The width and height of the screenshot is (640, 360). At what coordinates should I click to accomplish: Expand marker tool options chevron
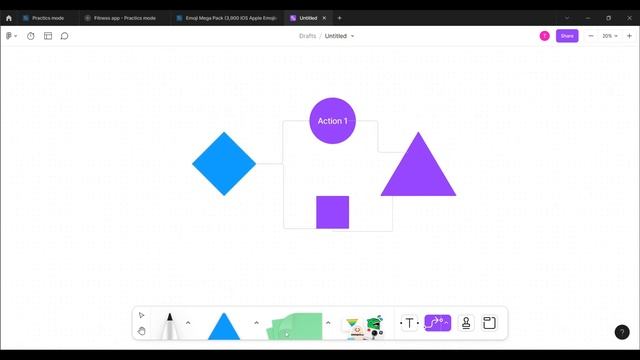[188, 323]
